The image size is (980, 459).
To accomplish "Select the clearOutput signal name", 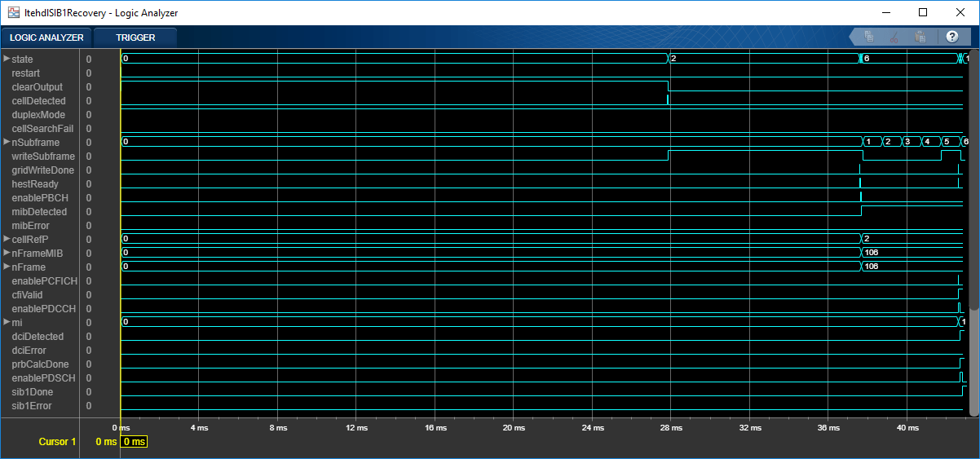I will tap(37, 87).
